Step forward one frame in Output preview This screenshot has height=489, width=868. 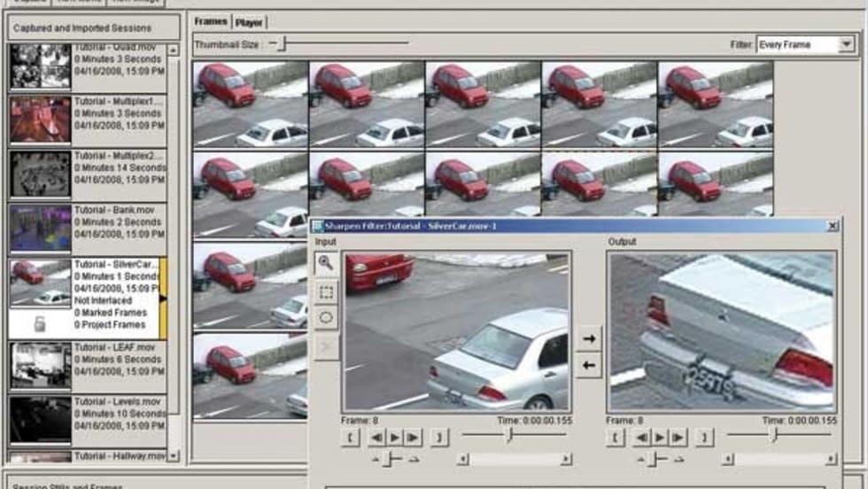[678, 437]
